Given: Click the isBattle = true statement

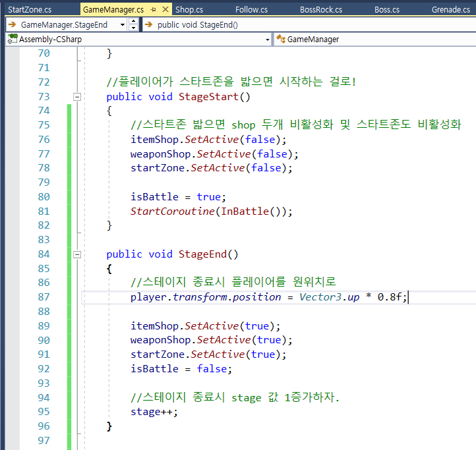Looking at the screenshot, I should coord(178,197).
